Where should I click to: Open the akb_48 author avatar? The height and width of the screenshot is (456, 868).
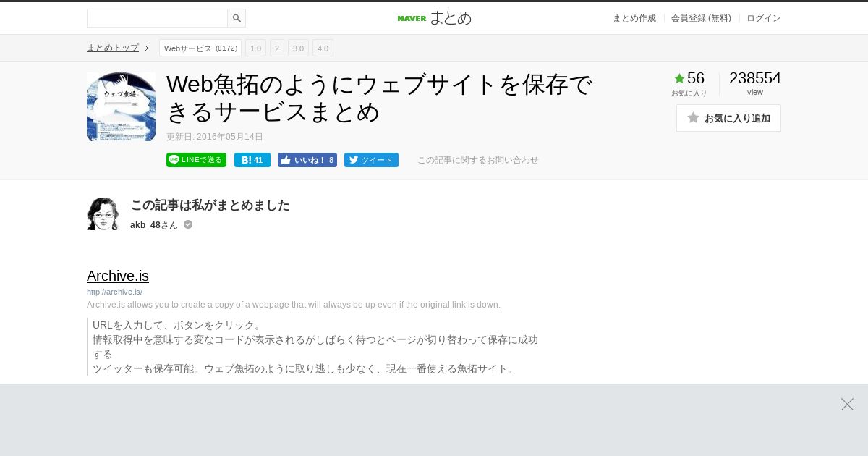click(103, 214)
